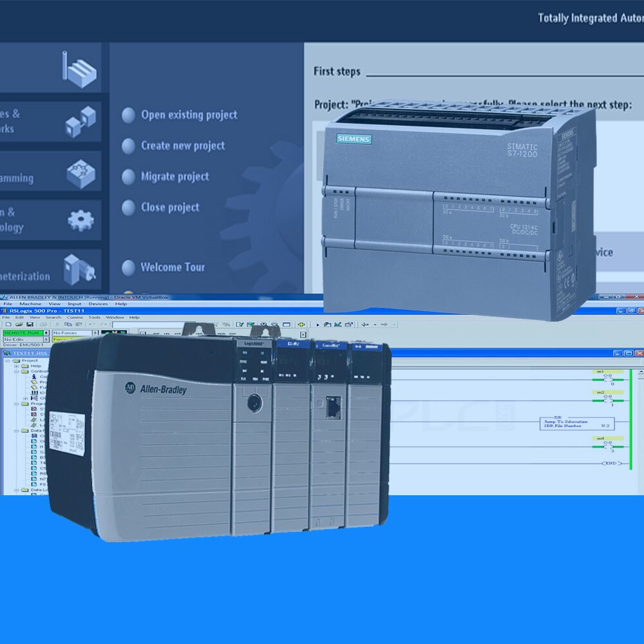Viewport: 644px width, 644px height.
Task: Open VirtualBox Devices menu
Action: coord(98,304)
